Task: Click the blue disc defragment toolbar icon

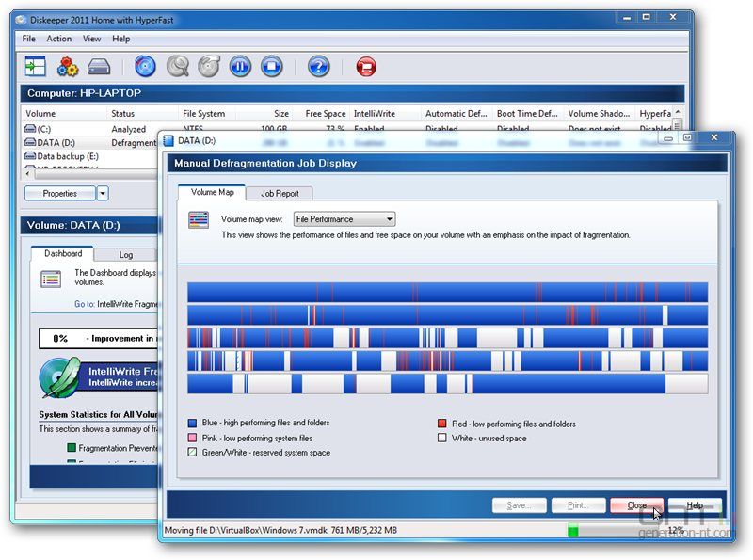Action: coord(145,66)
